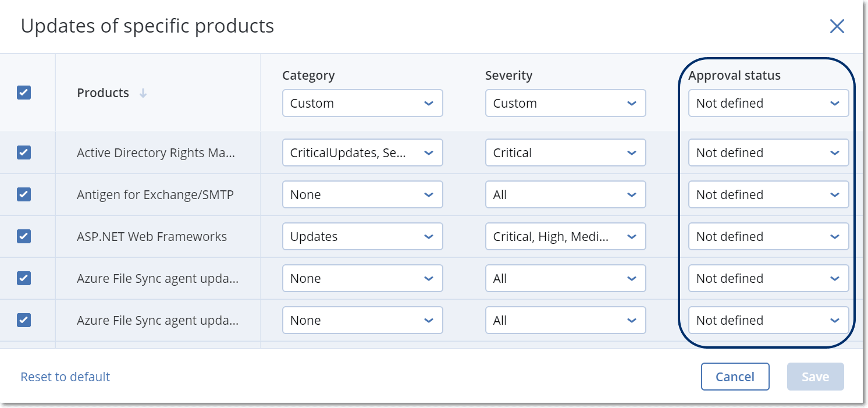Expand the header Approval status dropdown
This screenshot has height=408, width=868.
tap(768, 103)
